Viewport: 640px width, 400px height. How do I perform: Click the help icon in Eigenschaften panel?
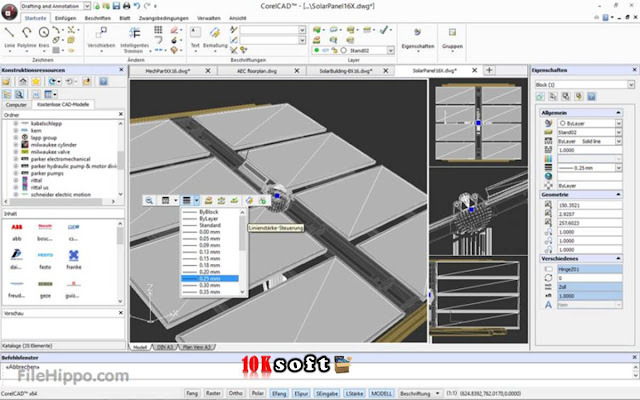point(591,97)
